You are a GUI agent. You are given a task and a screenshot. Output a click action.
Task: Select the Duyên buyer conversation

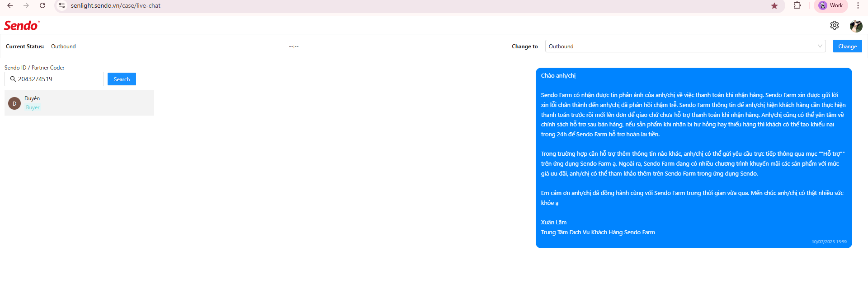[x=79, y=102]
